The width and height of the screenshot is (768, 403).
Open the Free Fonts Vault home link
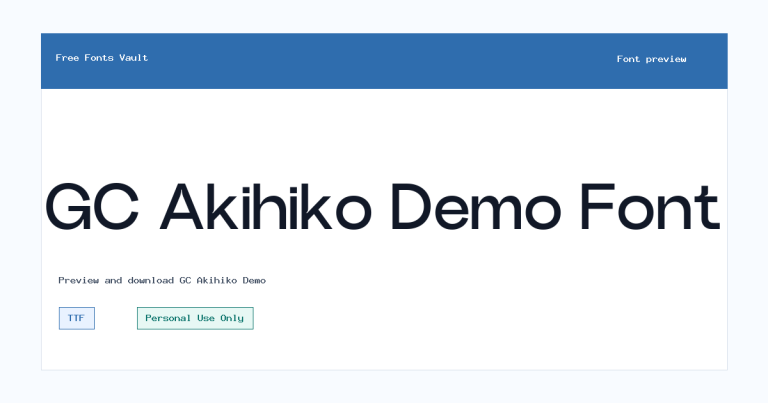[101, 58]
